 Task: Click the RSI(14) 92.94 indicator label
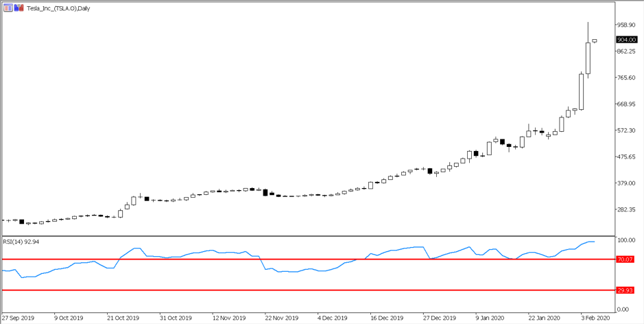[21, 242]
